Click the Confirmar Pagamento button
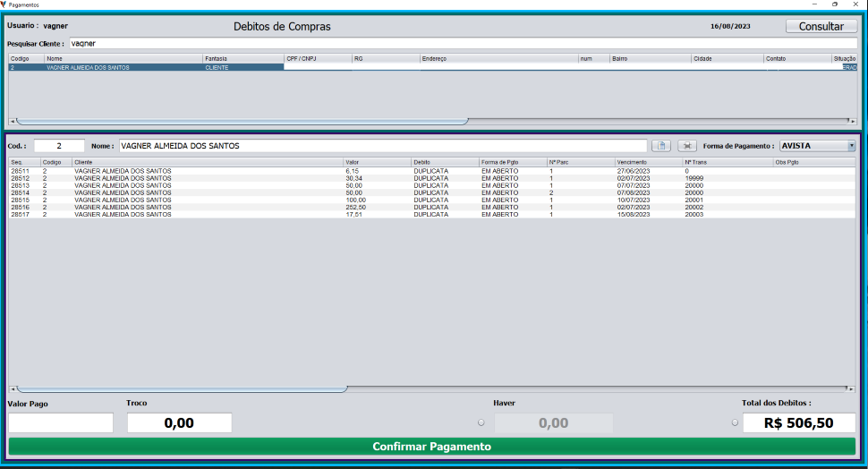 click(432, 447)
